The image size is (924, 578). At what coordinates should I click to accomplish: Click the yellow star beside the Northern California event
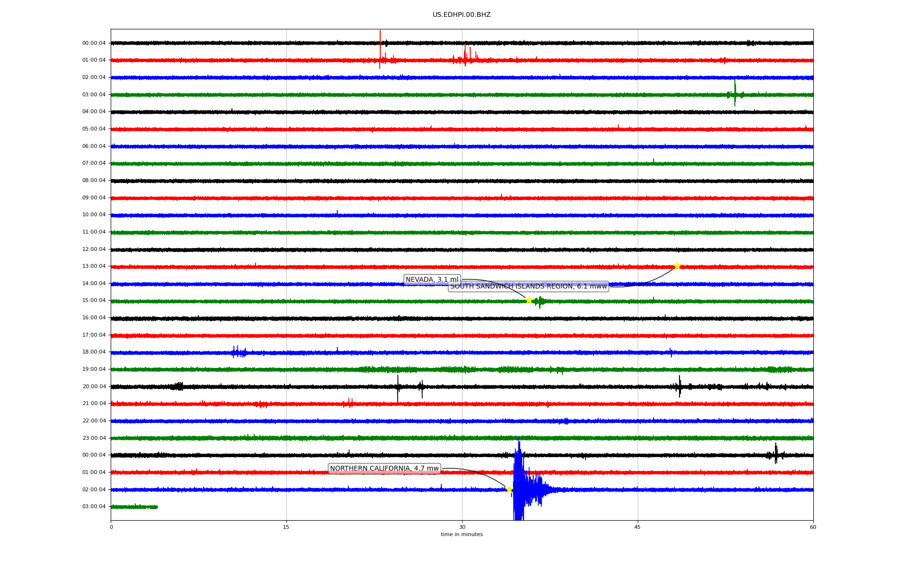(x=509, y=489)
